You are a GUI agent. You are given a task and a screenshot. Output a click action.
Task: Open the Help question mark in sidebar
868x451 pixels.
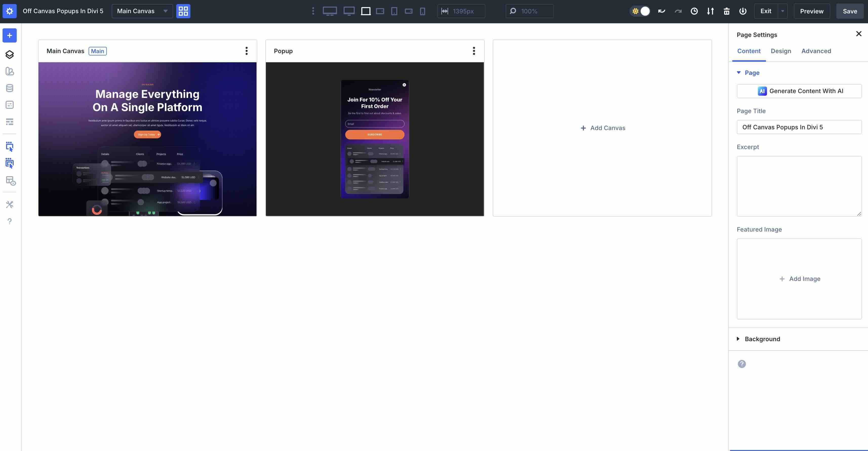point(9,221)
